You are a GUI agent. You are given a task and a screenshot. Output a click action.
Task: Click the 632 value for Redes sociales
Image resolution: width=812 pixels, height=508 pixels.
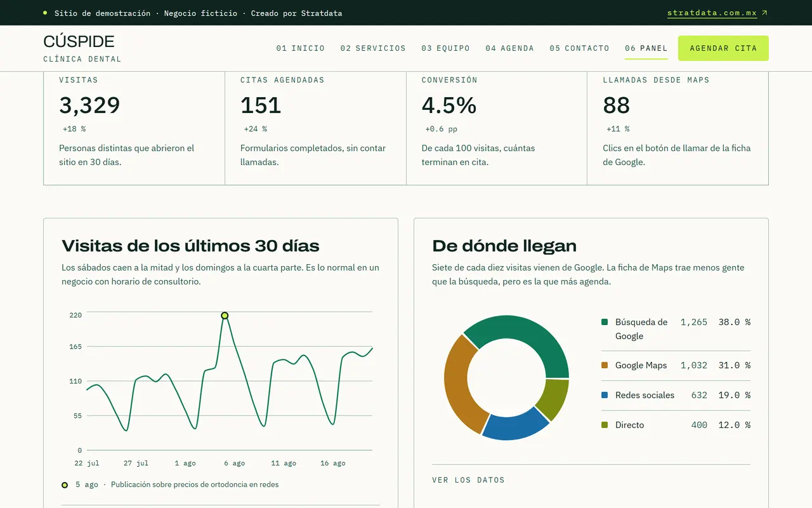pos(699,395)
